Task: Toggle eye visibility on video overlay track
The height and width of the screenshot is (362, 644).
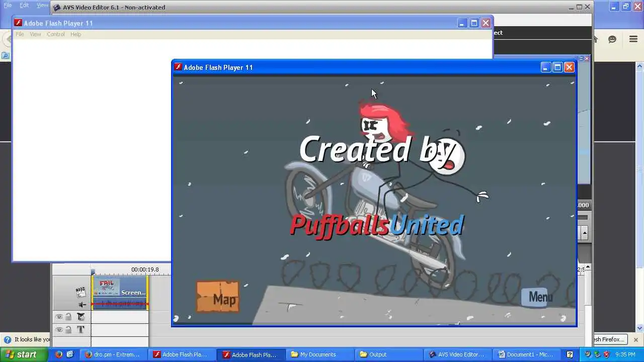Action: pyautogui.click(x=59, y=317)
